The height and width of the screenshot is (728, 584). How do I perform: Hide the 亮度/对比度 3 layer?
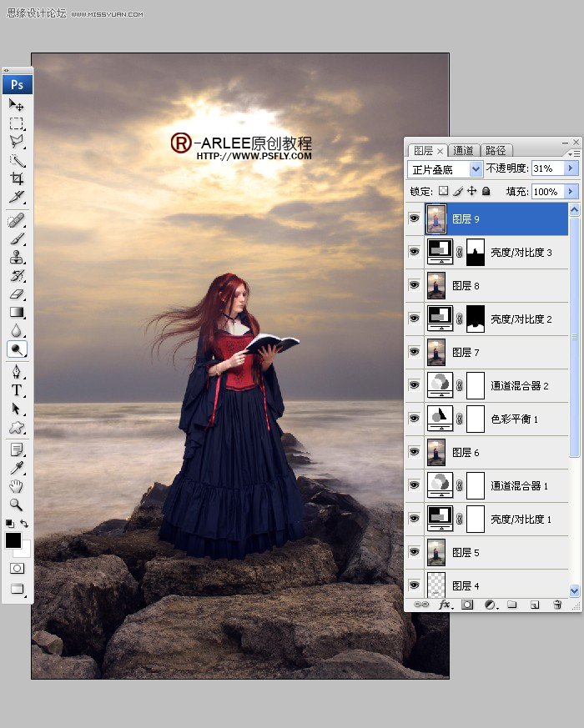[x=414, y=252]
